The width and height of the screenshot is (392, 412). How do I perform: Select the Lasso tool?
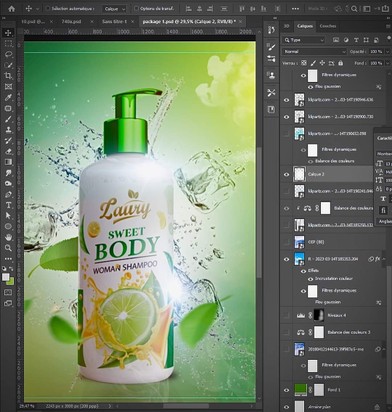click(x=8, y=54)
